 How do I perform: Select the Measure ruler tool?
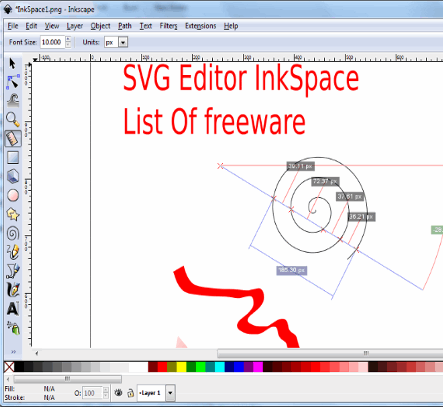click(13, 139)
